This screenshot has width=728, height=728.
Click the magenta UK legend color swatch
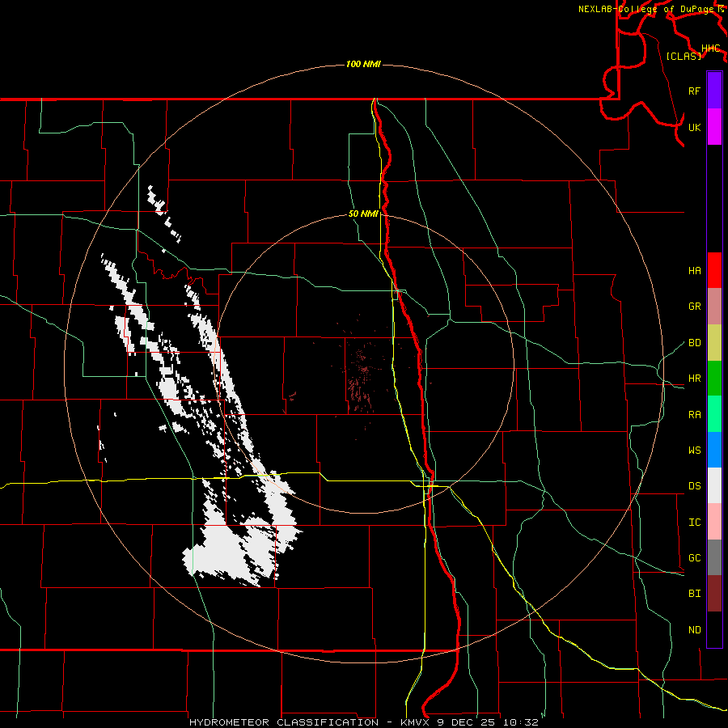[x=714, y=127]
